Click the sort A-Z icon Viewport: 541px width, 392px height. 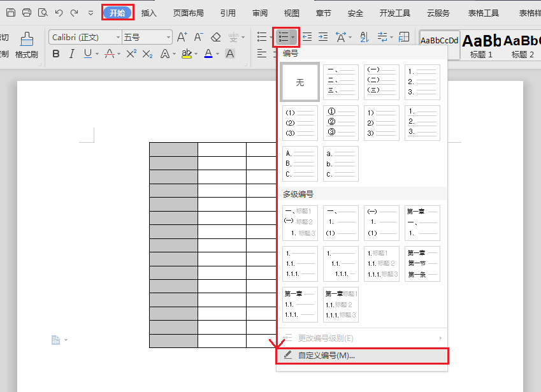364,37
